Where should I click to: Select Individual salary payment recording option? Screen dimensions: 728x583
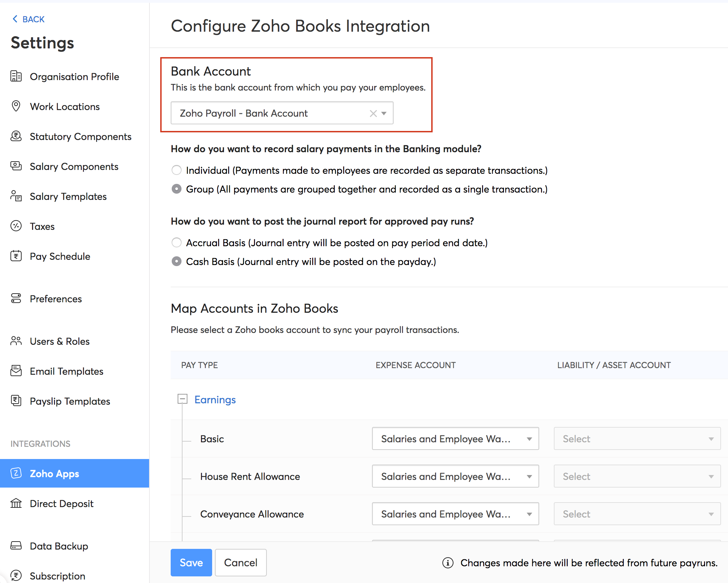tap(177, 170)
